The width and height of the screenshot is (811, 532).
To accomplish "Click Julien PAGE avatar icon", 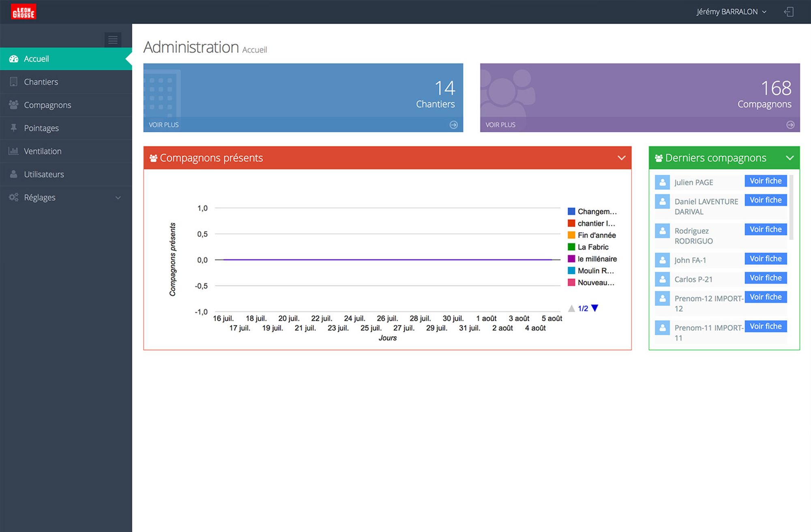I will (x=662, y=182).
